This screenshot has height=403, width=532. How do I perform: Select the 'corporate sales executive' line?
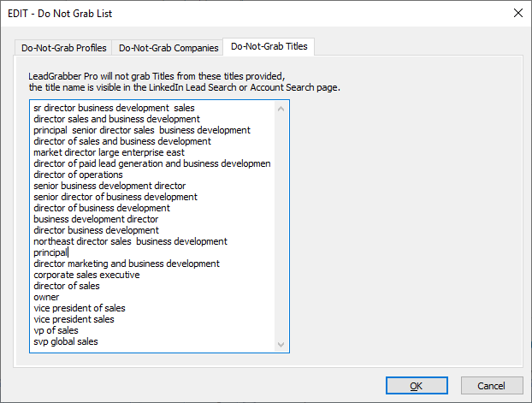(x=86, y=275)
